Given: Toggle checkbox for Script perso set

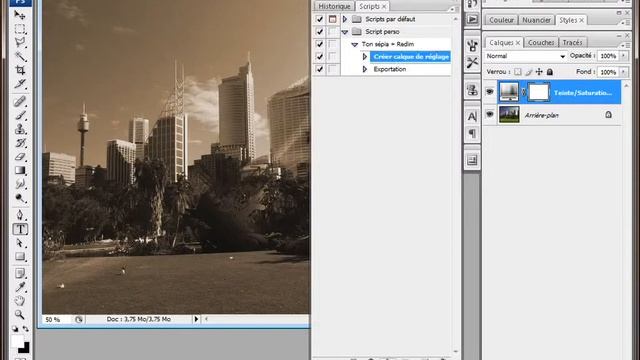Looking at the screenshot, I should click(320, 31).
